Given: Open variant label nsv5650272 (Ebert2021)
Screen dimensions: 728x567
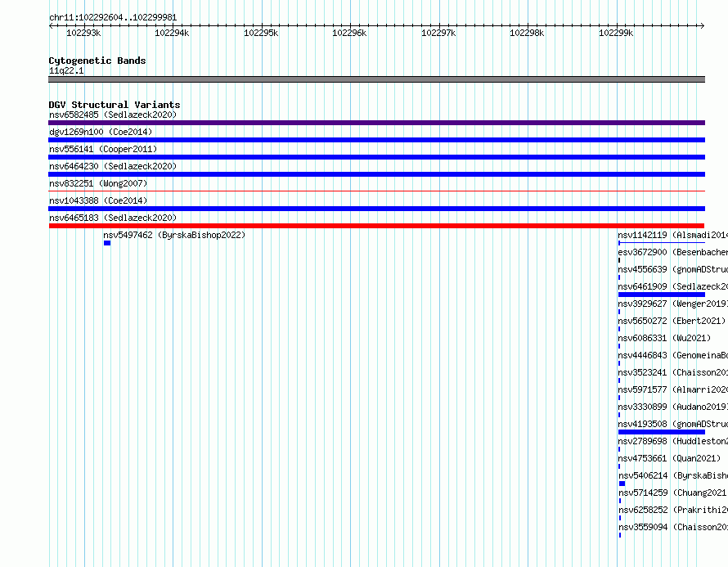Looking at the screenshot, I should (672, 321).
